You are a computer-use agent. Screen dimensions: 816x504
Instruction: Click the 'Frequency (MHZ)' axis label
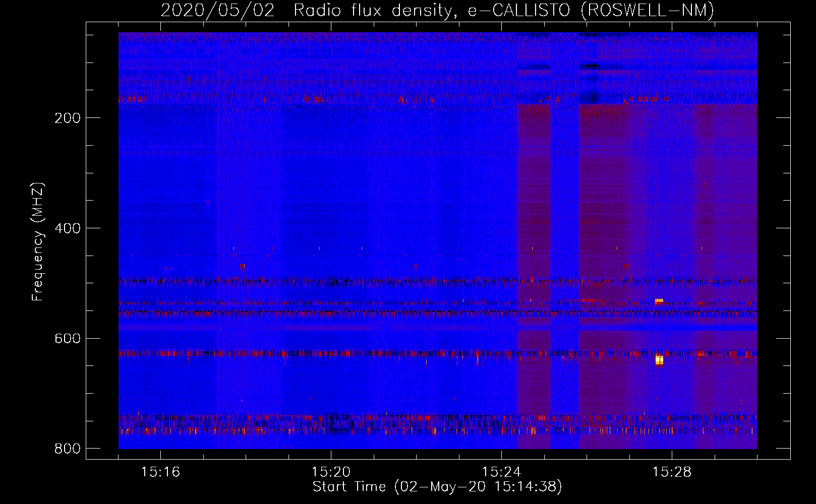pyautogui.click(x=38, y=242)
